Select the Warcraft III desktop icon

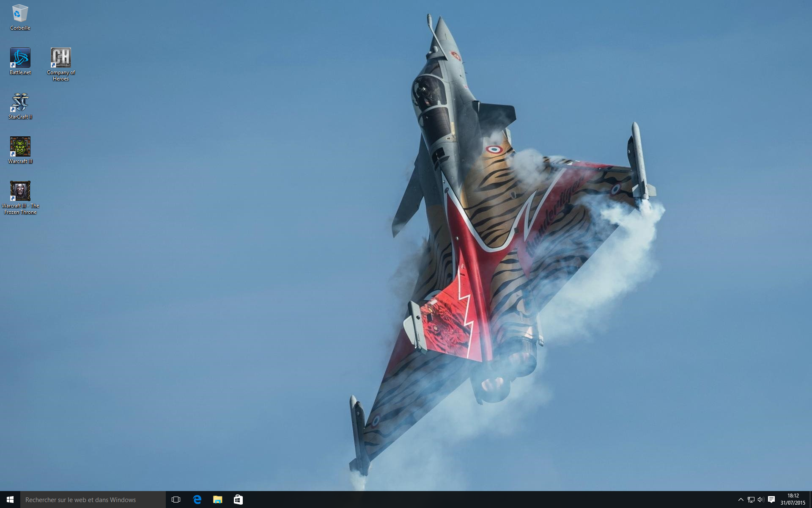pos(20,147)
